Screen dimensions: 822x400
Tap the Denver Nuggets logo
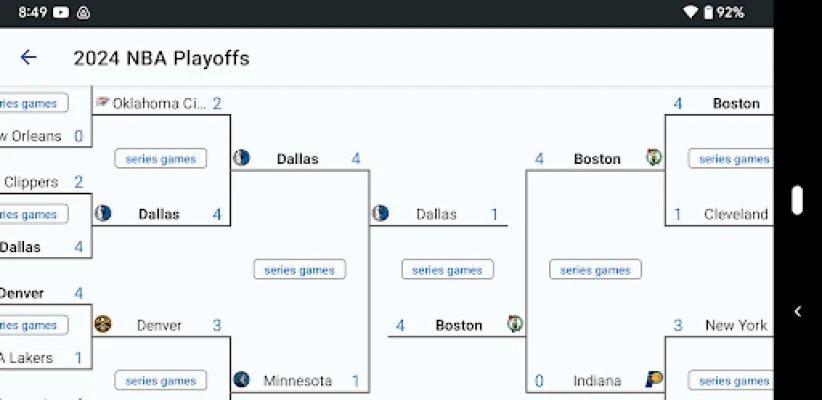[102, 325]
